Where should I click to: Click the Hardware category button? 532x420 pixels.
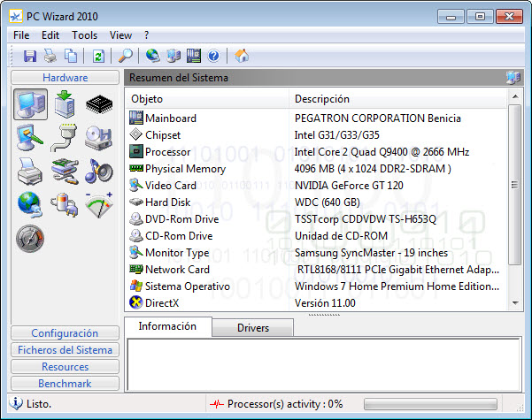point(66,78)
